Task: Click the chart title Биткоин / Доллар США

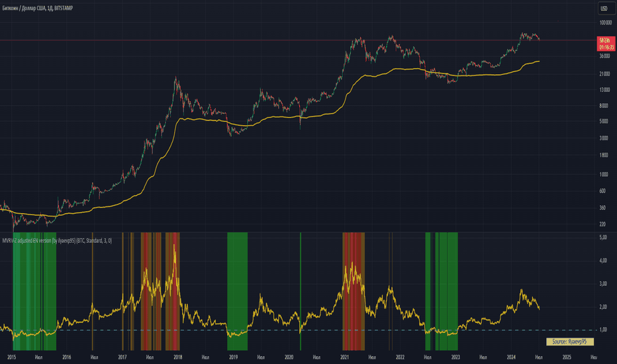Action: pos(23,8)
